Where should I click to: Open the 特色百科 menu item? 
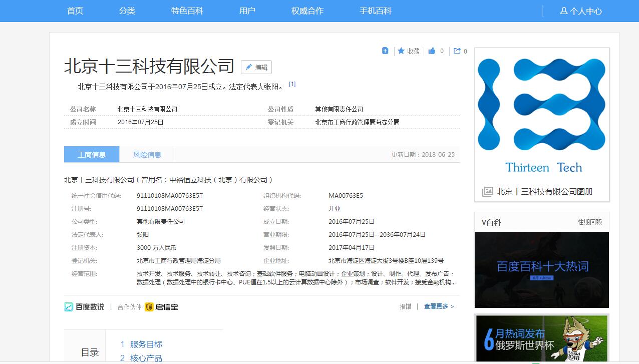coord(187,10)
